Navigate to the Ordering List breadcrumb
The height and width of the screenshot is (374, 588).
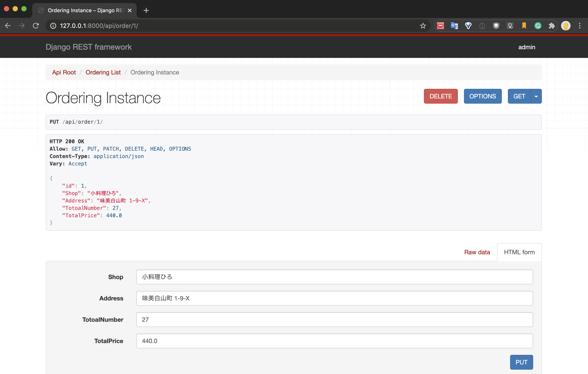coord(103,72)
